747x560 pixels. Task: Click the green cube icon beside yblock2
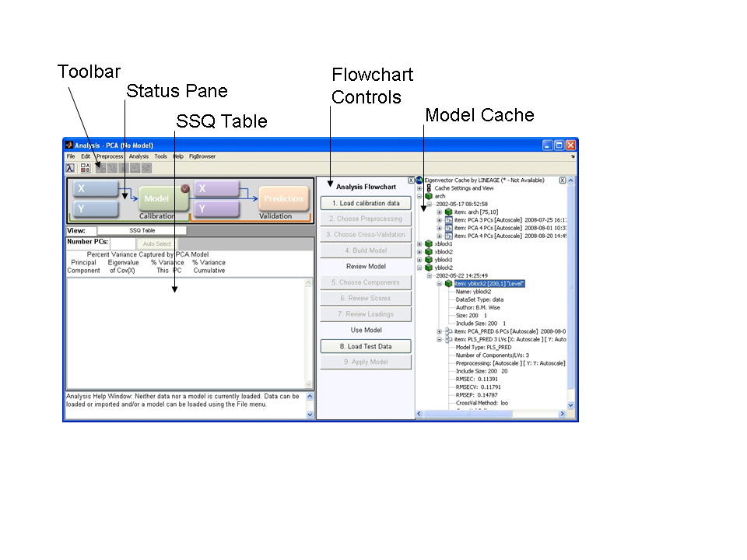(429, 268)
